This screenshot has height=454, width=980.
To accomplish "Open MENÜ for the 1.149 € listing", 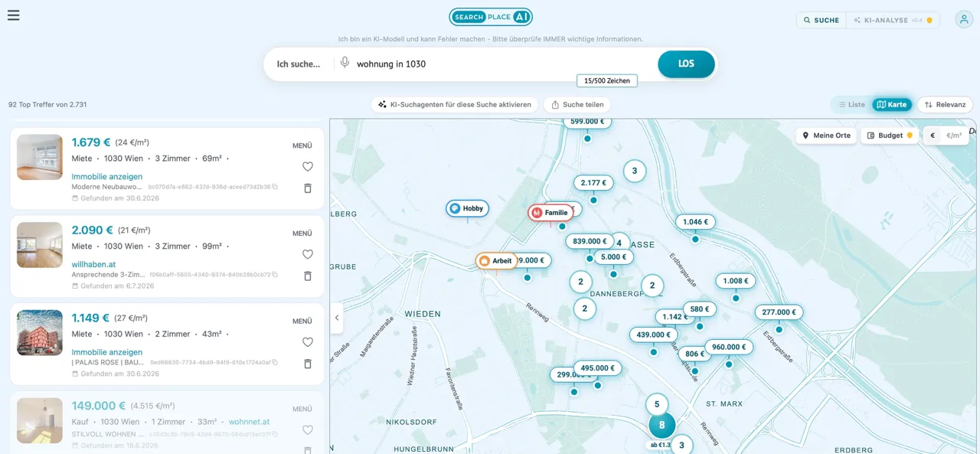I will pos(302,322).
